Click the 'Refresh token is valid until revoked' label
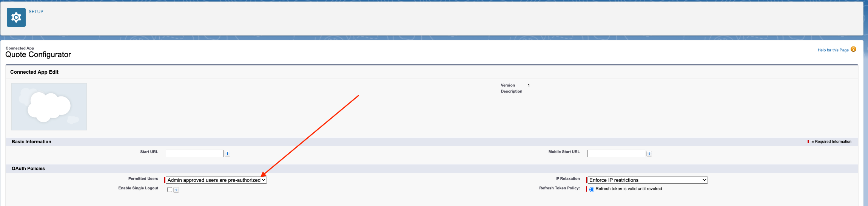The height and width of the screenshot is (206, 868). [629, 189]
